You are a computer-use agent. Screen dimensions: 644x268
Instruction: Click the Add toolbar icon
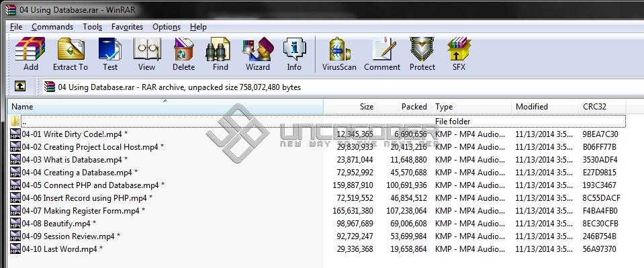click(30, 54)
